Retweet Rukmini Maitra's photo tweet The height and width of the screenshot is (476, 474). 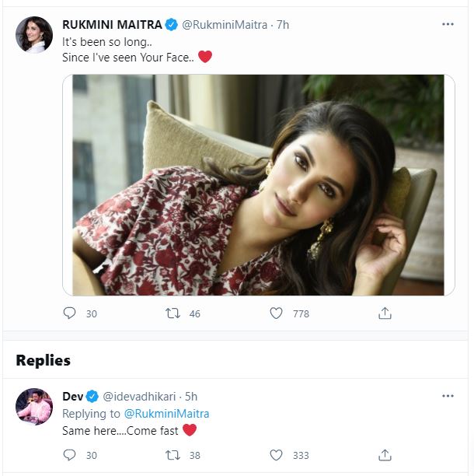coord(175,313)
